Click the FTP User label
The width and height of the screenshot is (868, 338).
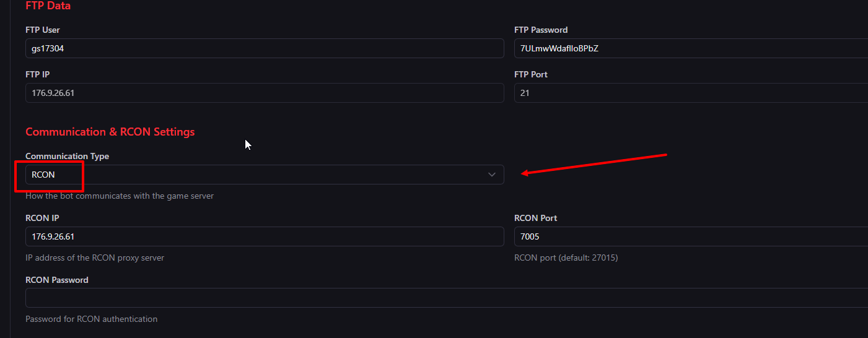42,30
